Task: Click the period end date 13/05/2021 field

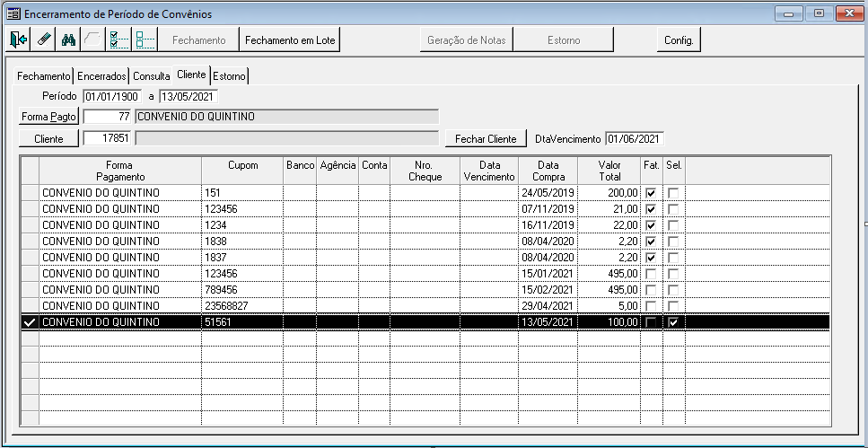Action: tap(189, 96)
